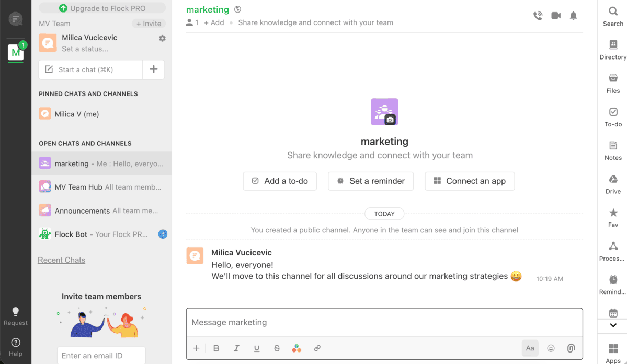
Task: Toggle bold text formatting
Action: tap(216, 348)
